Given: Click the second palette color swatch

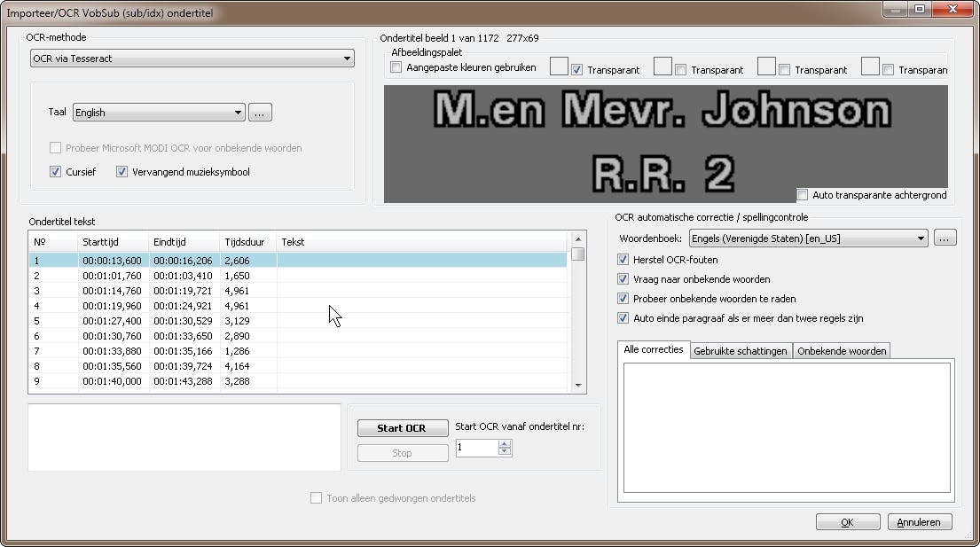Looking at the screenshot, I should coord(662,66).
